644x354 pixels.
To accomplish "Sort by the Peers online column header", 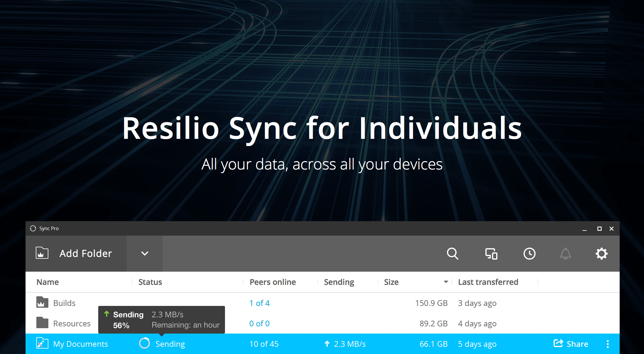I will (273, 282).
